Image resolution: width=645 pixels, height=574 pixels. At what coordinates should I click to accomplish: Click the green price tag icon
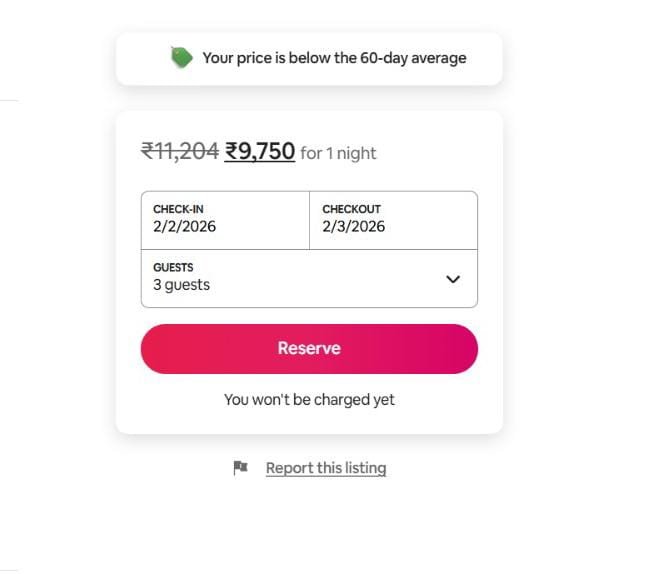(x=181, y=58)
